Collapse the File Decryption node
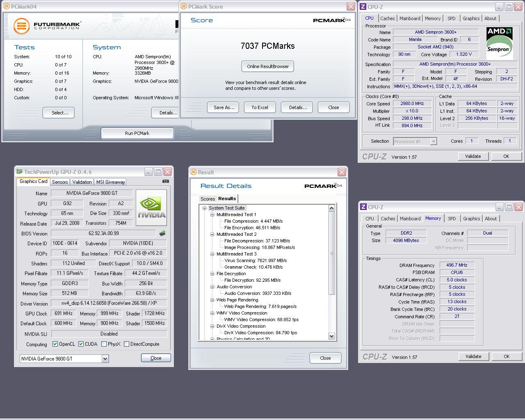This screenshot has width=525, height=420. pos(212,274)
